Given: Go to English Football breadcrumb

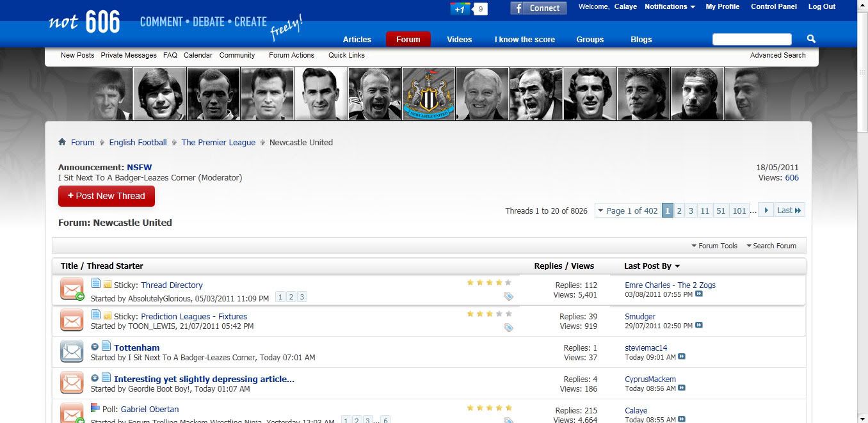Looking at the screenshot, I should pyautogui.click(x=138, y=143).
